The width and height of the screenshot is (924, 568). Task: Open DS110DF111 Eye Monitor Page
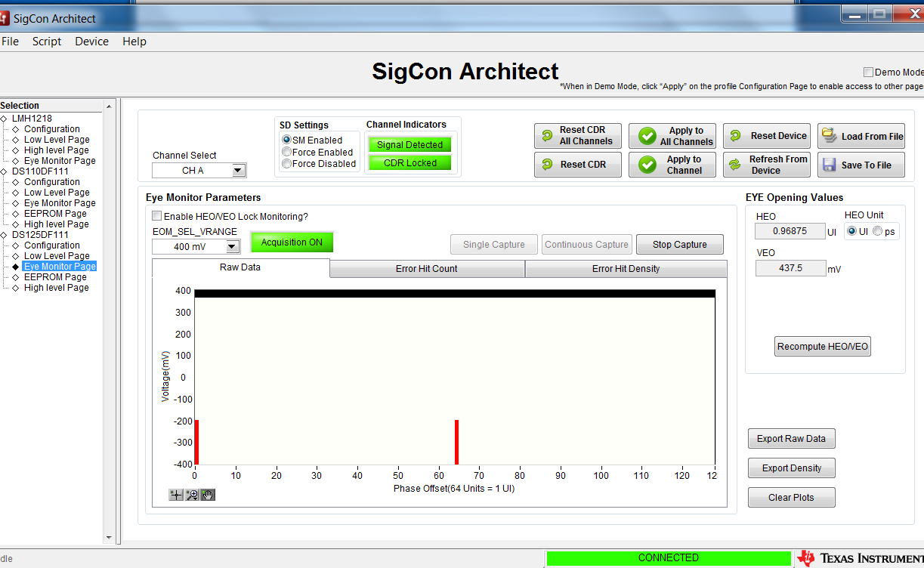tap(60, 203)
